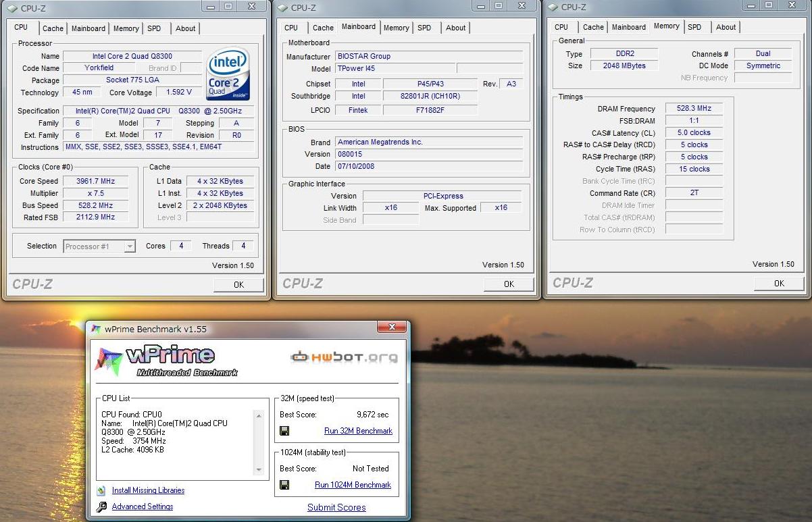812x522 pixels.
Task: Click OK in the Mainboard window
Action: coord(509,284)
